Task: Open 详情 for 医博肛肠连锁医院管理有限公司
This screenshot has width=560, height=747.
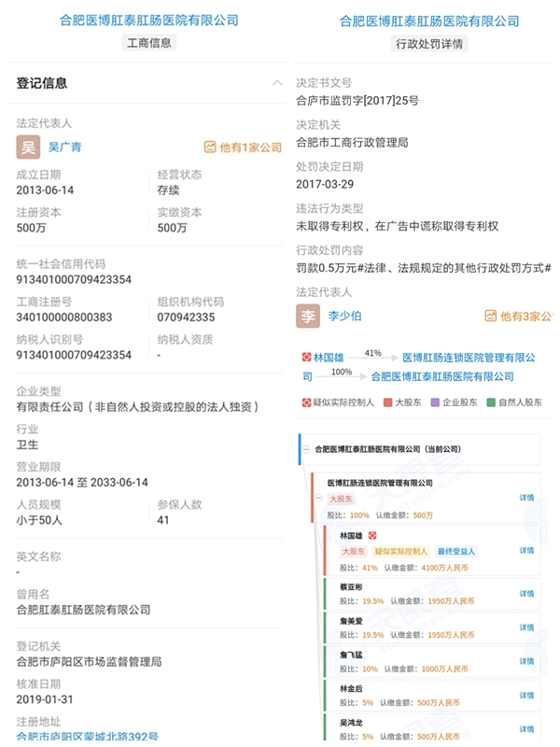Action: click(526, 498)
